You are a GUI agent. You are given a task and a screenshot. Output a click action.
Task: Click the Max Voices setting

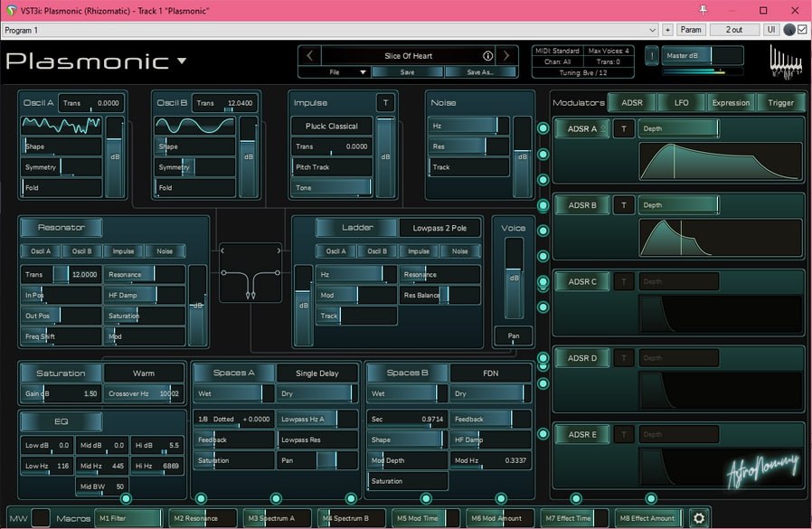609,51
